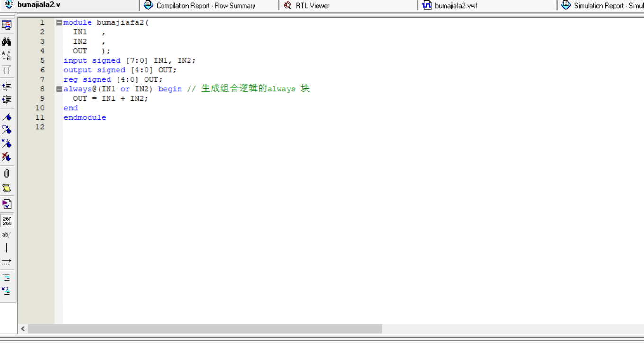The image size is (644, 343).
Task: Click '[7:0]' range on line 5
Action: (x=137, y=60)
